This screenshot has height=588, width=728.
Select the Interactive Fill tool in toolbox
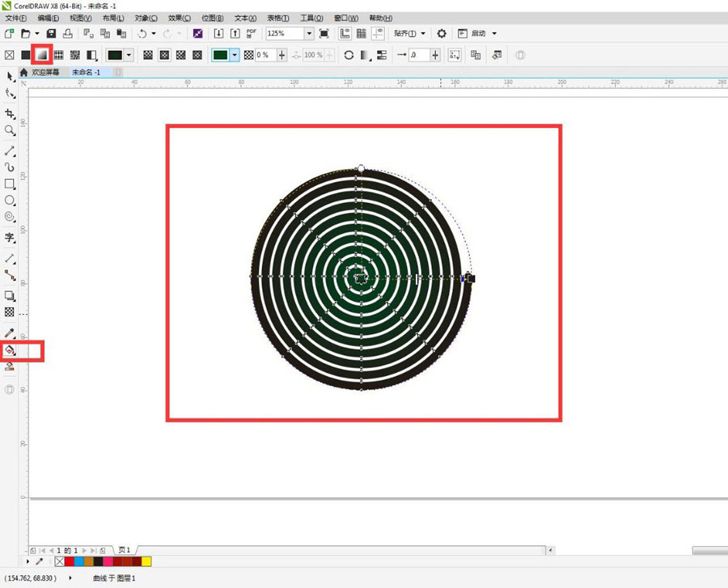[x=10, y=351]
